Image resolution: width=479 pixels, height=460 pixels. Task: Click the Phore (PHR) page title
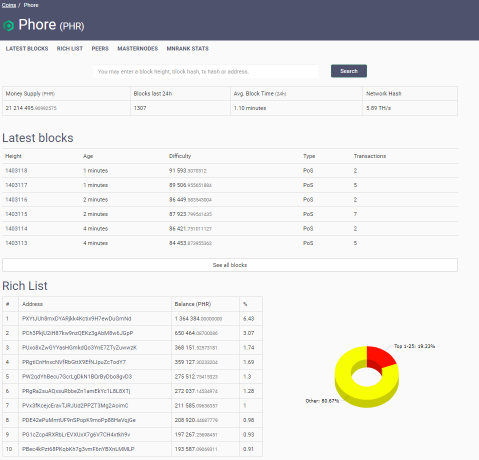click(51, 25)
